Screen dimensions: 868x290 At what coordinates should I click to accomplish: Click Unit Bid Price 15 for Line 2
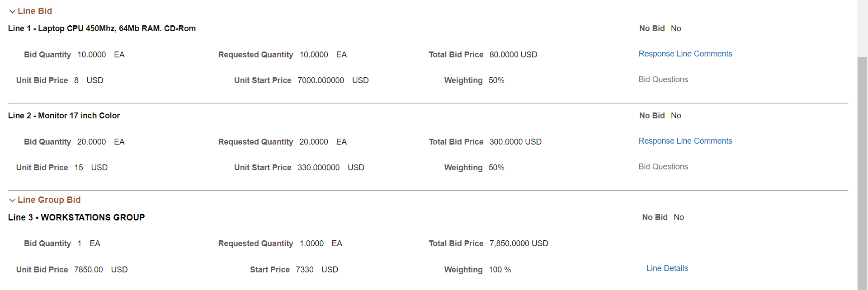click(x=79, y=167)
